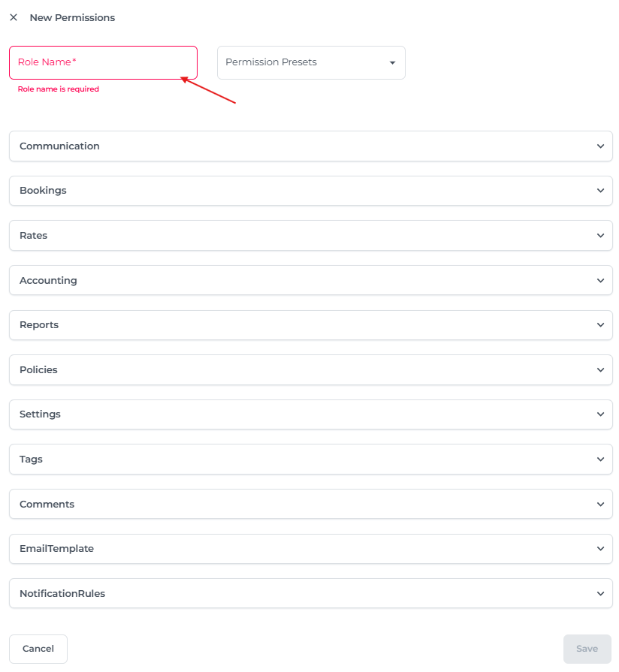Screen dimensions: 619x672
Task: Expand the Communication permissions section
Action: (x=60, y=146)
